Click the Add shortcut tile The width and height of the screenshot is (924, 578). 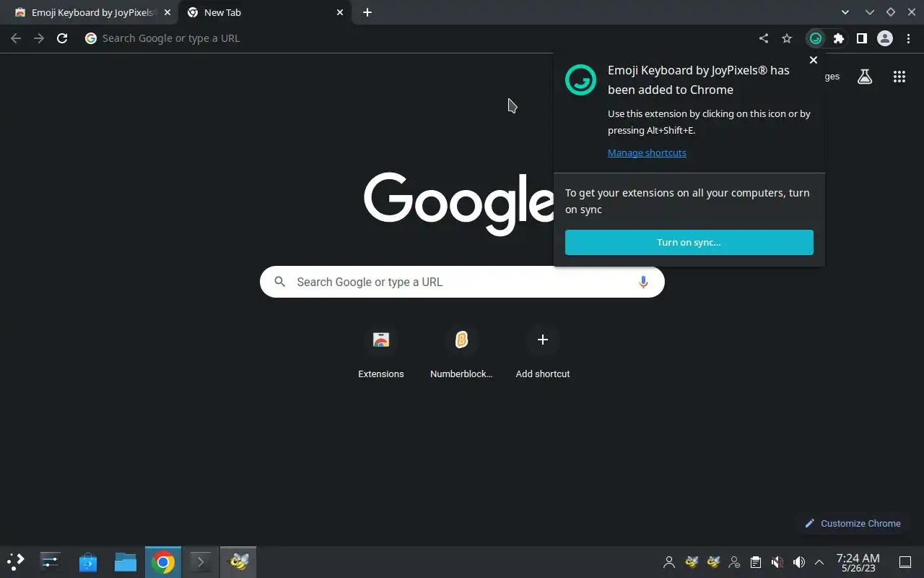[x=543, y=353]
